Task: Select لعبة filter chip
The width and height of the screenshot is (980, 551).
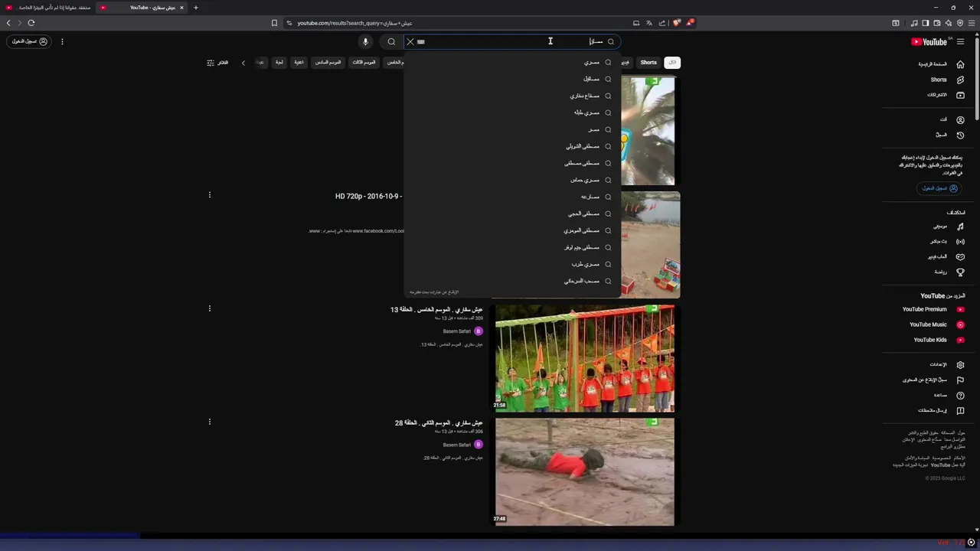Action: point(279,63)
